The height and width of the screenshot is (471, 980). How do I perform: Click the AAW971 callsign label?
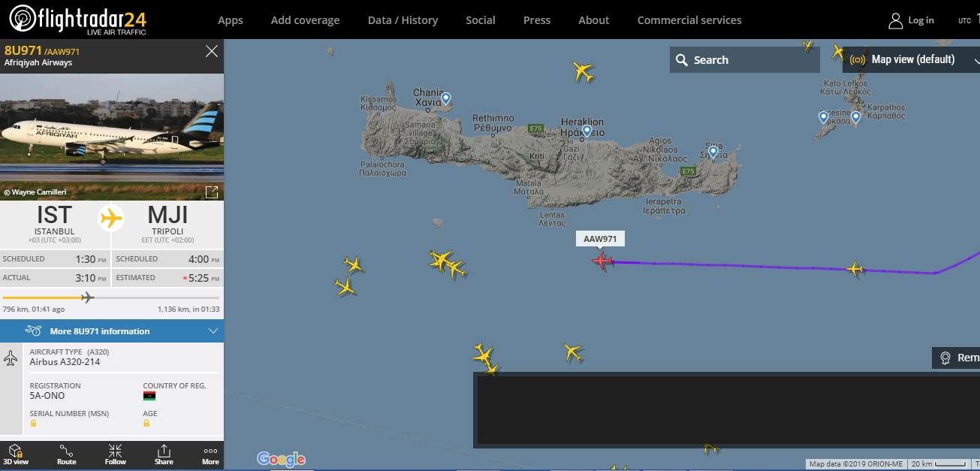(x=600, y=239)
